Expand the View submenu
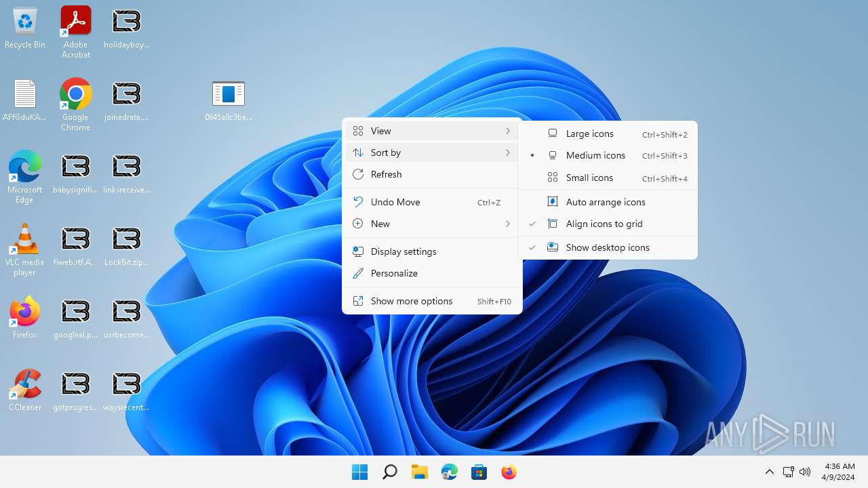The height and width of the screenshot is (488, 868). [432, 131]
